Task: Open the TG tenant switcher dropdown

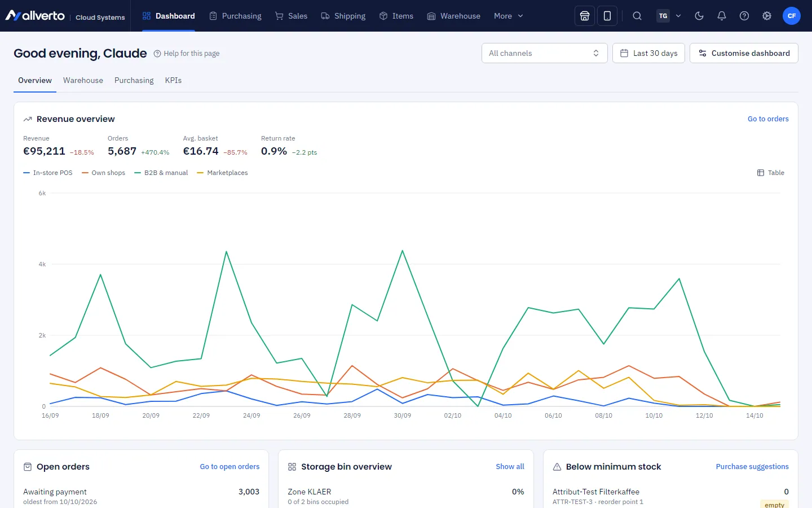Action: coord(669,16)
